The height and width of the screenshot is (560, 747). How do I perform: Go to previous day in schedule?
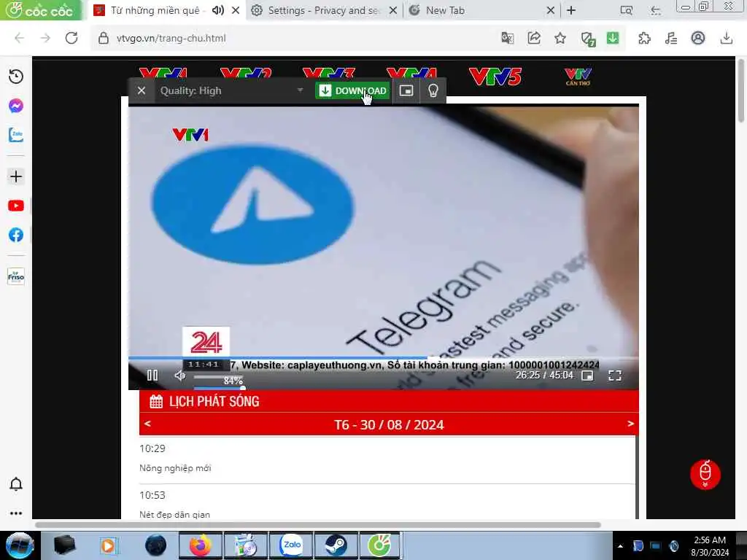coord(147,424)
